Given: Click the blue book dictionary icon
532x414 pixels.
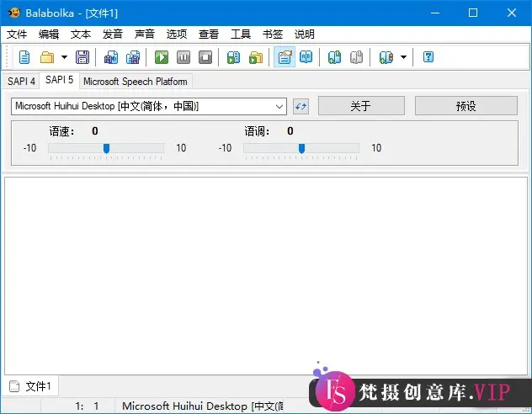Looking at the screenshot, I should (306, 56).
